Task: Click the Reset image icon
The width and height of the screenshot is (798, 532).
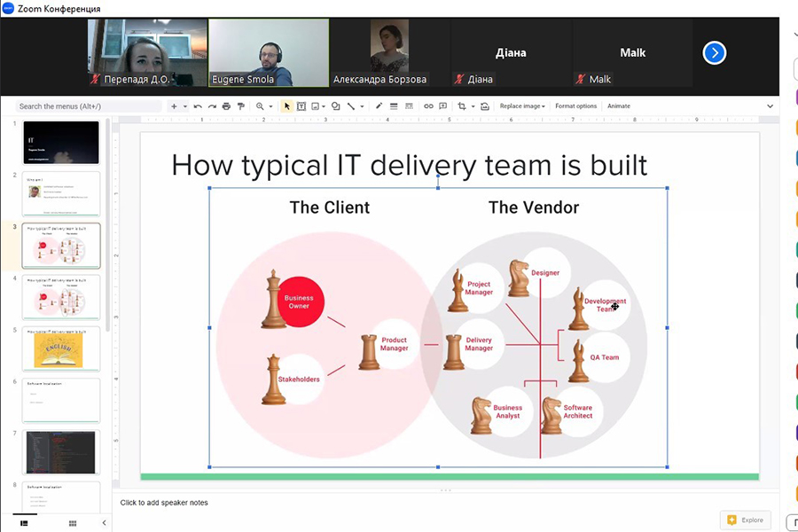Action: 484,106
